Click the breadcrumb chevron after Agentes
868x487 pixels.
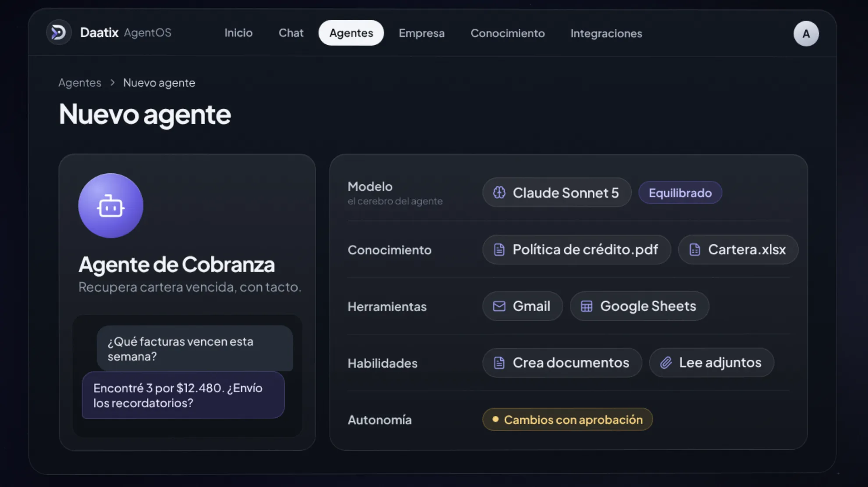point(113,82)
